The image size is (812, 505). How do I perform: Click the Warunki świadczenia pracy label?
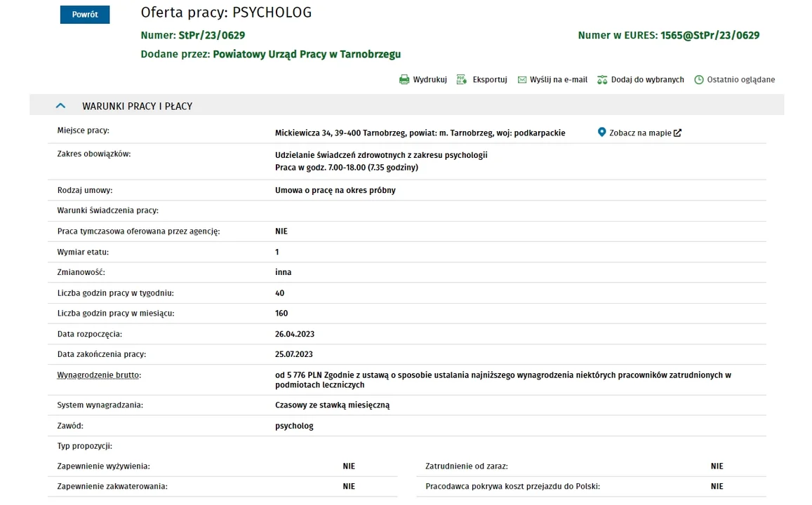click(x=107, y=210)
